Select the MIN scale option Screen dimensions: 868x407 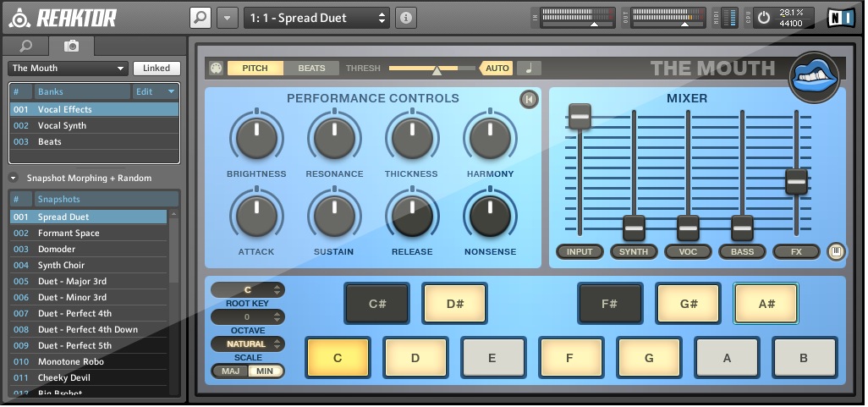tap(265, 371)
